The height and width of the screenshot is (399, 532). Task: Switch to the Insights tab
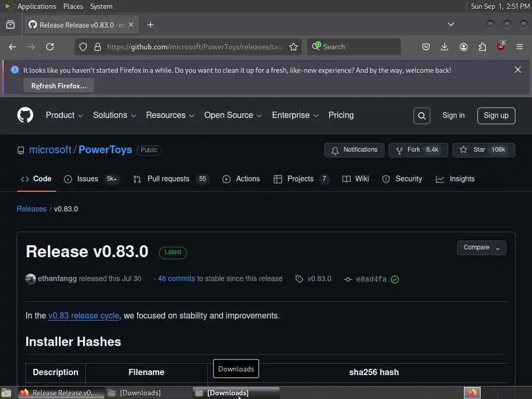click(455, 179)
